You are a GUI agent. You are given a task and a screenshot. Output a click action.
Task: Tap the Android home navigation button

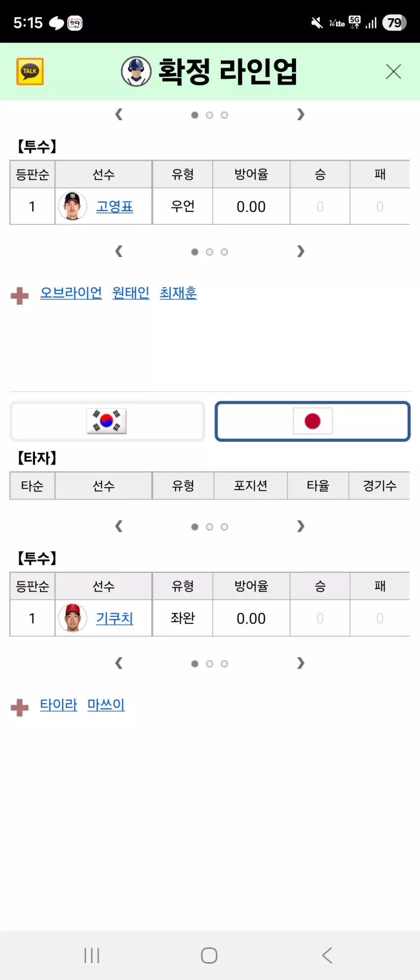209,955
